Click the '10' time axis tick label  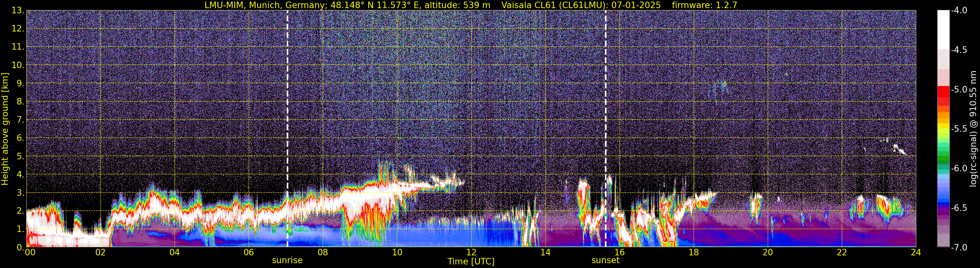point(397,252)
